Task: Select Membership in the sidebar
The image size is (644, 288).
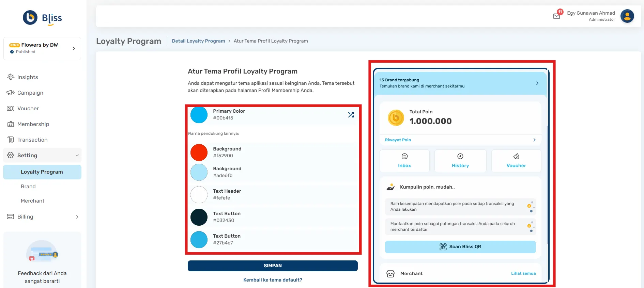Action: (x=33, y=124)
